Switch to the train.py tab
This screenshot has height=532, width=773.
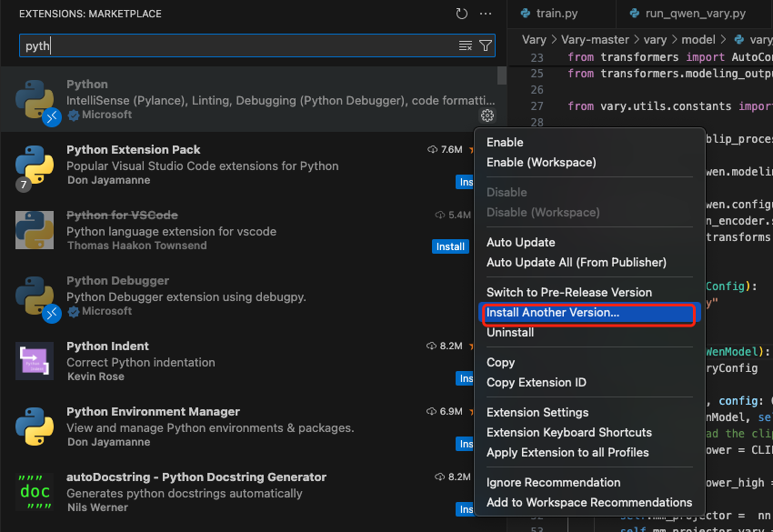[x=556, y=14]
